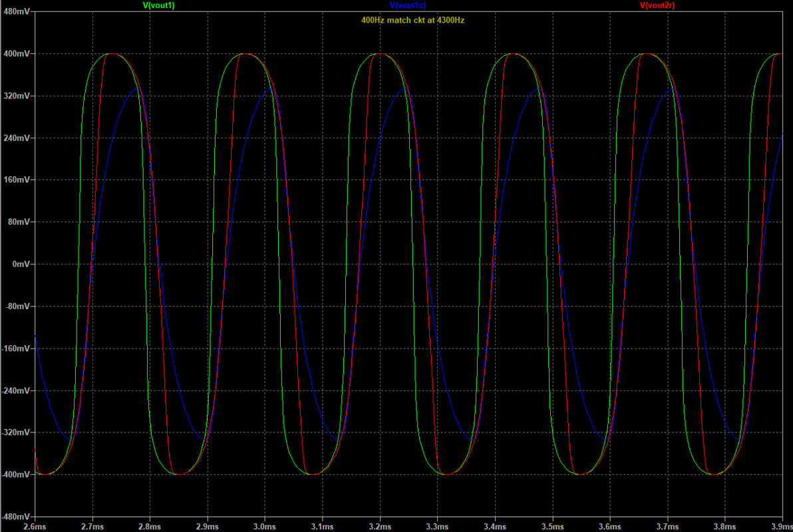The image size is (793, 532).
Task: Click the -240mV vertical axis label
Action: click(x=15, y=390)
